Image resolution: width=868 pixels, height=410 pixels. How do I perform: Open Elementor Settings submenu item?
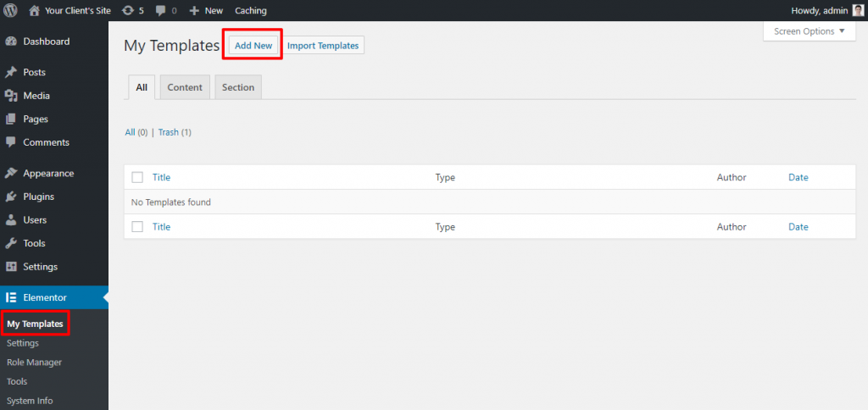click(23, 343)
